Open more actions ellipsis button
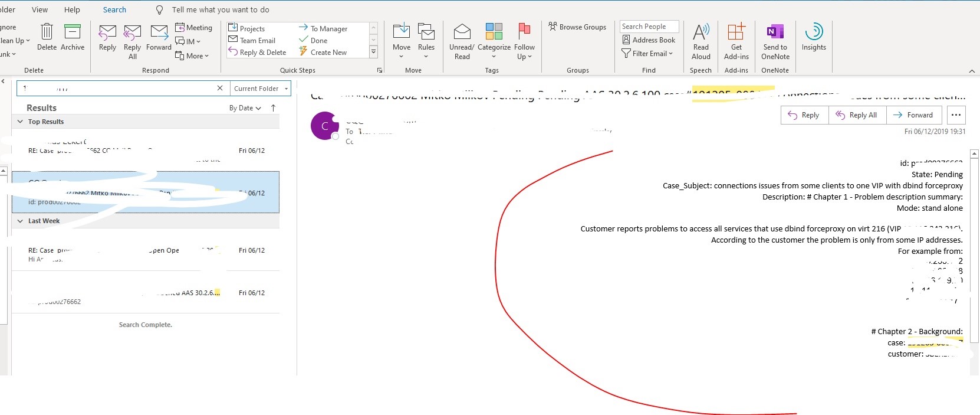980x415 pixels. (956, 115)
